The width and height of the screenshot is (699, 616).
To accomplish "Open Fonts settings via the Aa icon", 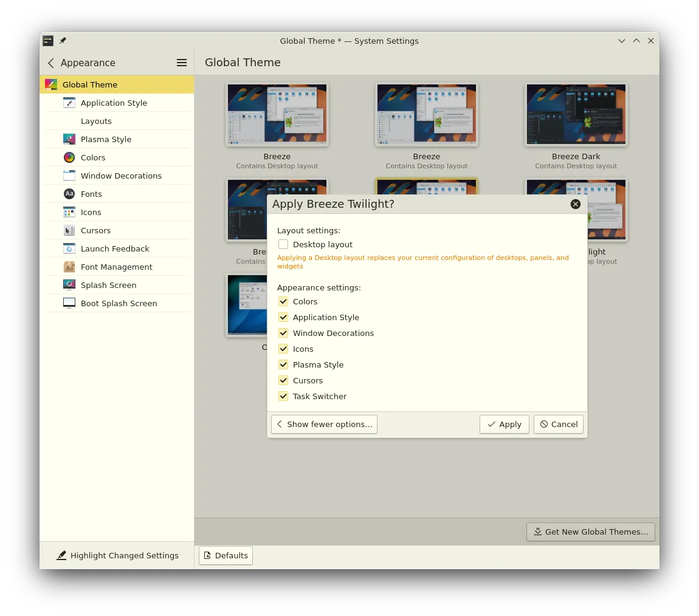I will click(x=69, y=194).
